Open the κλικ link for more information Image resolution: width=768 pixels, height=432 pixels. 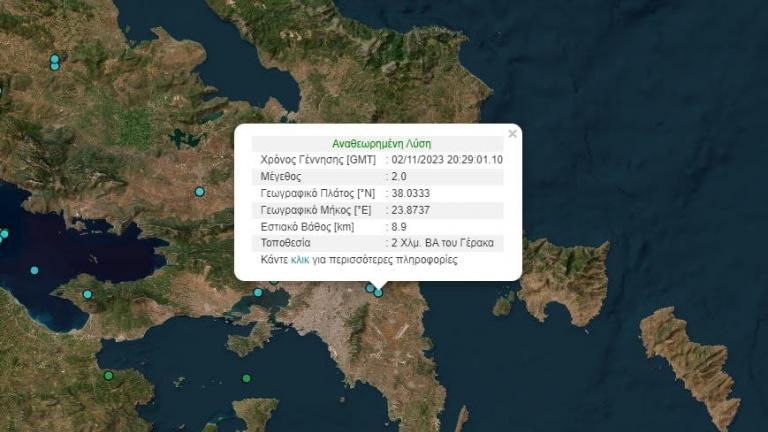click(x=300, y=259)
